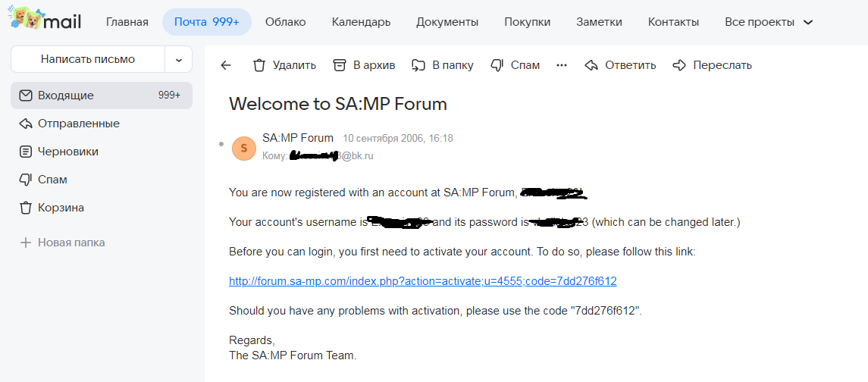Click the Mail logo
Image resolution: width=868 pixels, height=382 pixels.
pos(45,20)
